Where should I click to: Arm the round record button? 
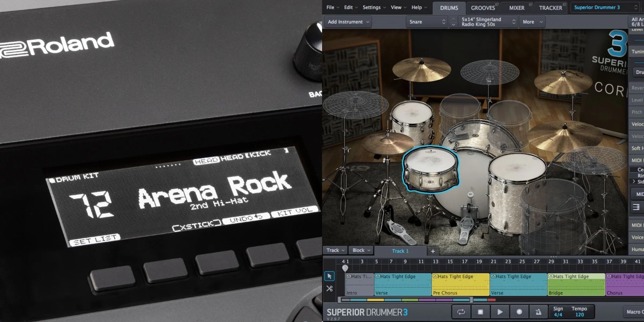tap(519, 312)
